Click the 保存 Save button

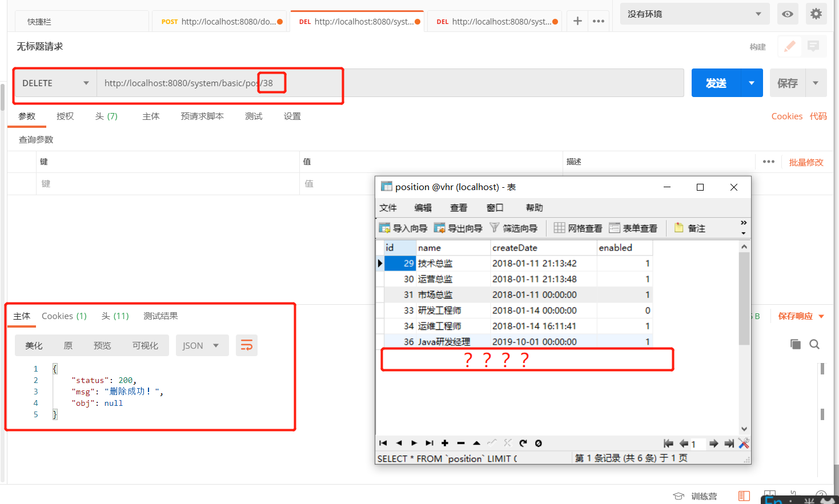click(788, 83)
